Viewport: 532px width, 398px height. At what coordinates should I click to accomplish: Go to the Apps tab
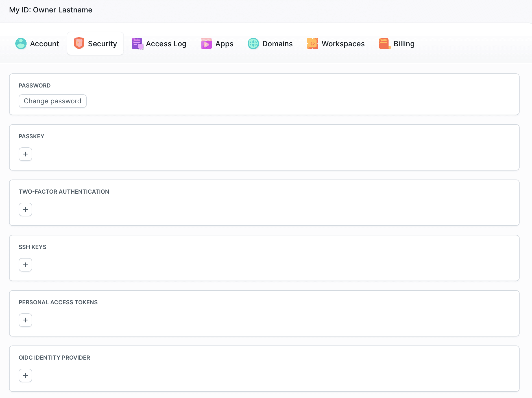point(224,44)
